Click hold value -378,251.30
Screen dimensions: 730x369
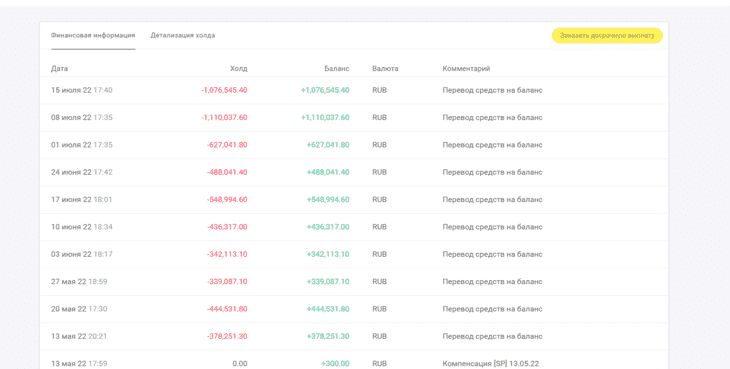(x=227, y=336)
